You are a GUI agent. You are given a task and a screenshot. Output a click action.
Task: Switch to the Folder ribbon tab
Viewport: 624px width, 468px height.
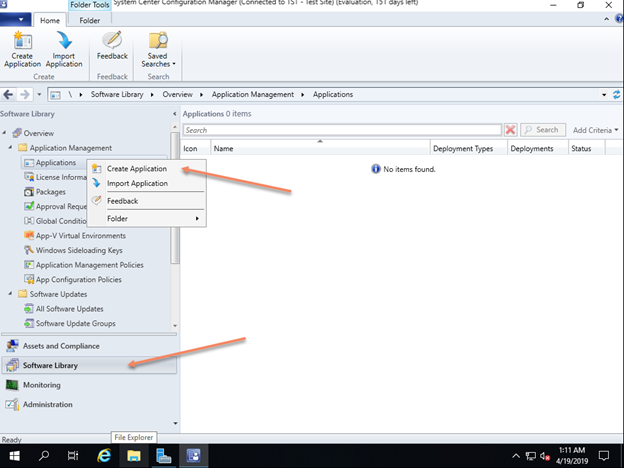coord(90,20)
